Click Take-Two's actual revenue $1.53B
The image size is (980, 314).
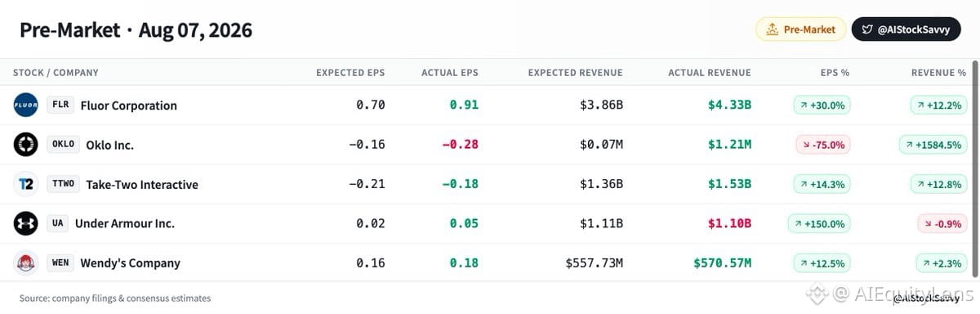tap(730, 184)
